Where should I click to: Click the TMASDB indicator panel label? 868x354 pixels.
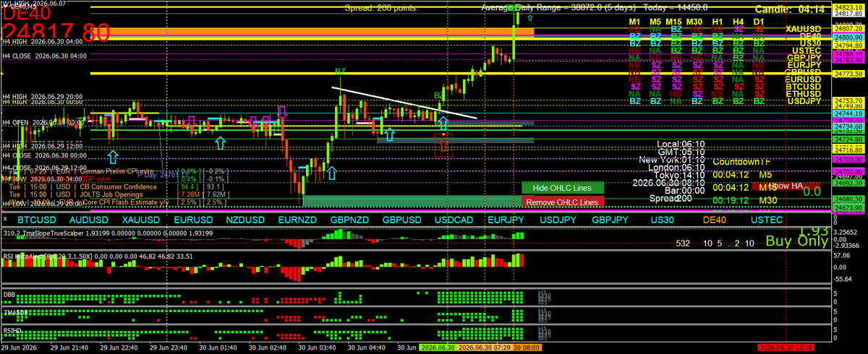pyautogui.click(x=16, y=312)
